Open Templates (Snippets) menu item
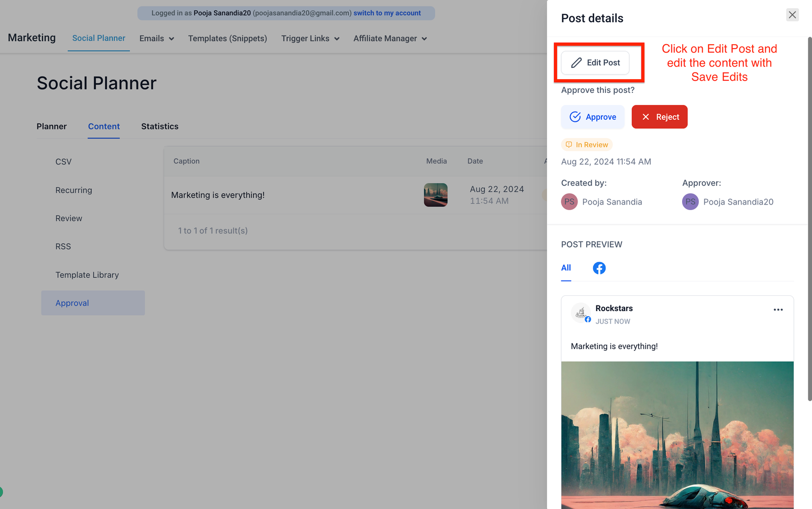This screenshot has height=509, width=812. click(x=227, y=39)
